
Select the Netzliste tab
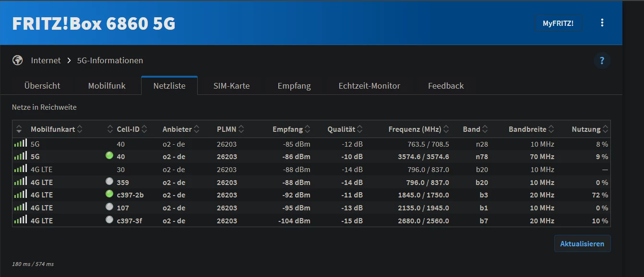(169, 86)
